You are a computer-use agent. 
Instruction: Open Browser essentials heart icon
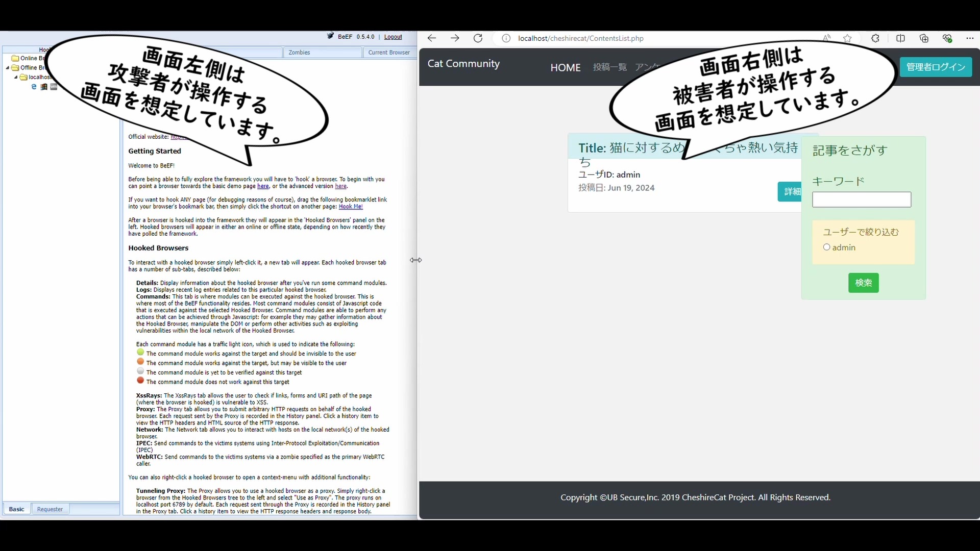click(x=947, y=38)
